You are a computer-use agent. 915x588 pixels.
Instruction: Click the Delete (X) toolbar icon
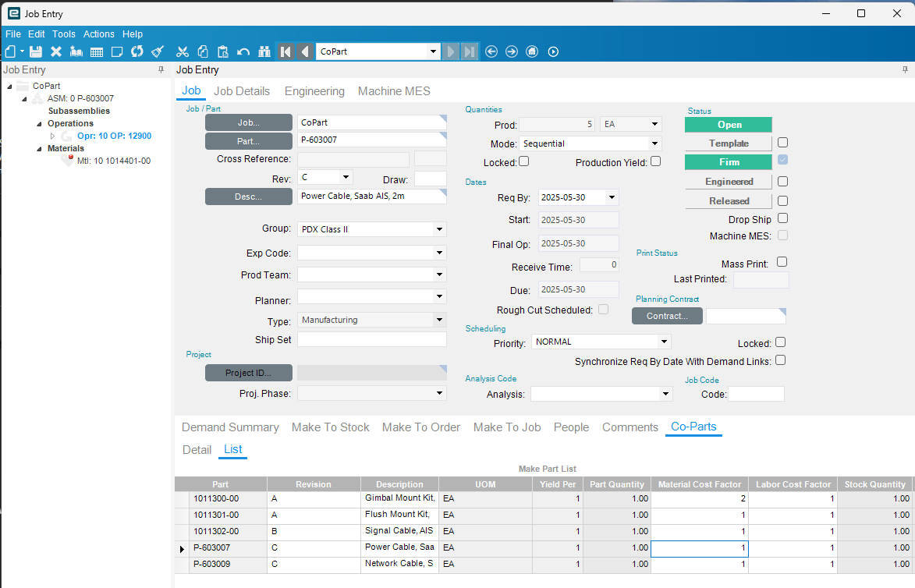56,52
